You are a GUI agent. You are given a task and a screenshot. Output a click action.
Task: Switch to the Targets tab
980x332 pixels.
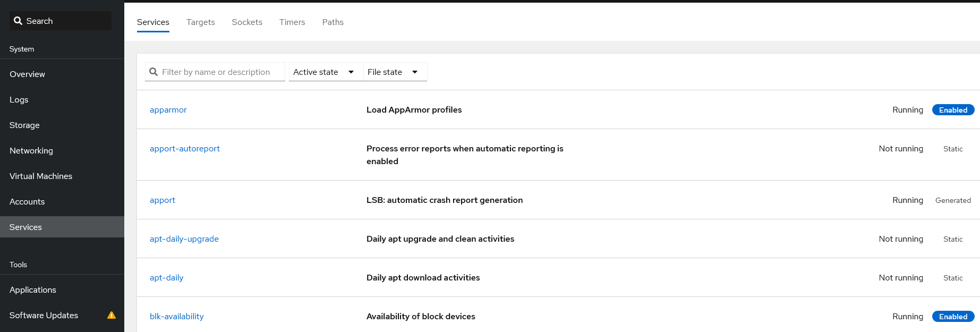coord(200,22)
